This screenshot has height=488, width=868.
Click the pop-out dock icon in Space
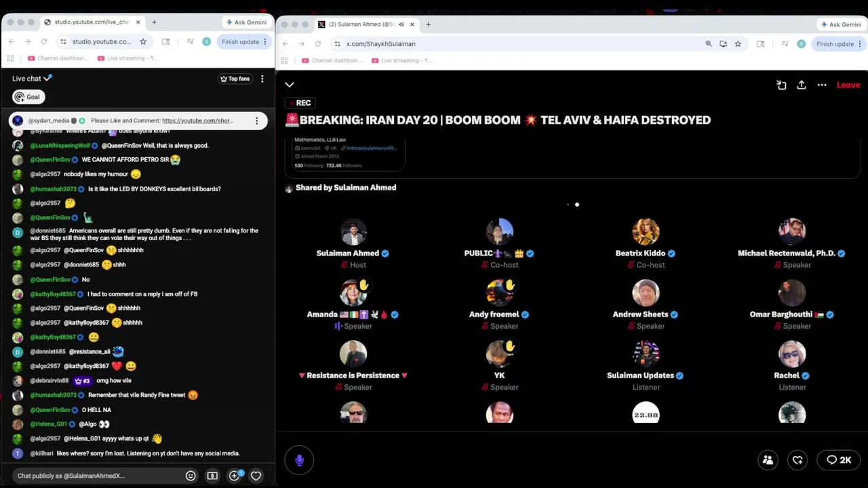click(x=781, y=85)
